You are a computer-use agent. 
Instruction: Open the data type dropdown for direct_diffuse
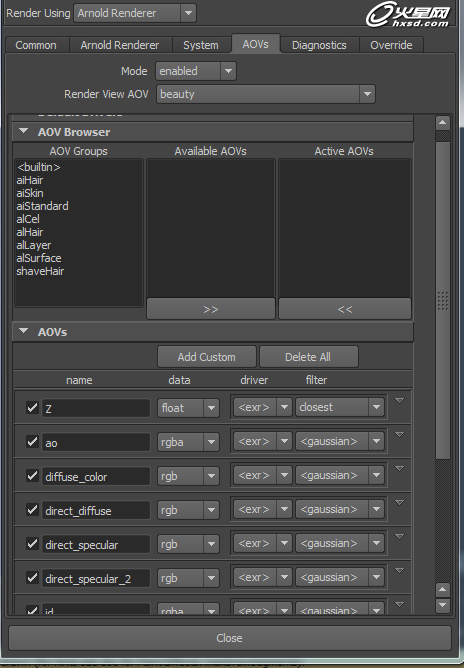[x=188, y=510]
